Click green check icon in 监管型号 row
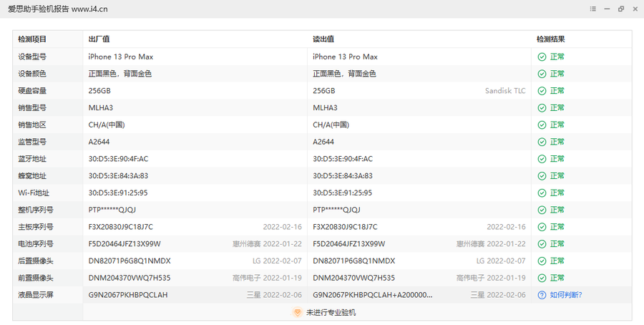Screen dimensions: 644x325 (542, 142)
